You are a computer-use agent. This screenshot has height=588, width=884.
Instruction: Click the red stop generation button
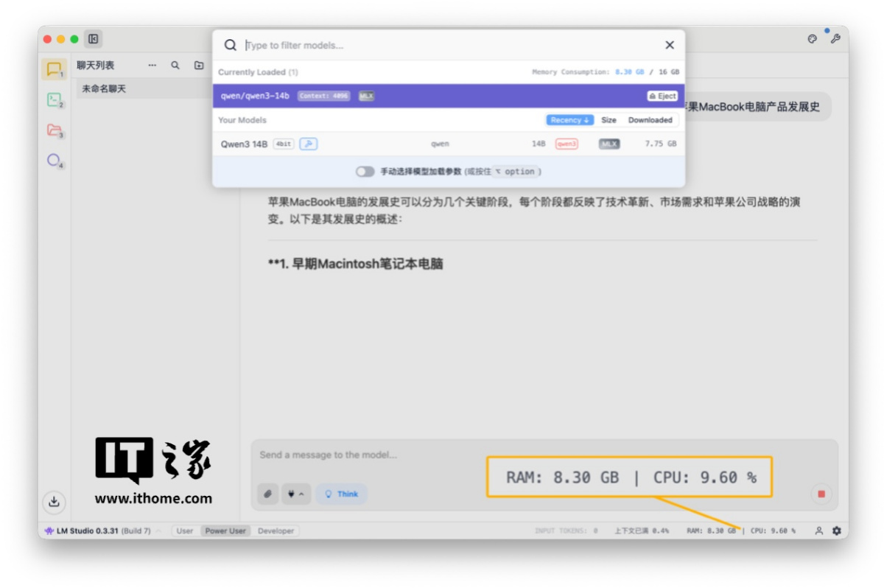point(821,494)
